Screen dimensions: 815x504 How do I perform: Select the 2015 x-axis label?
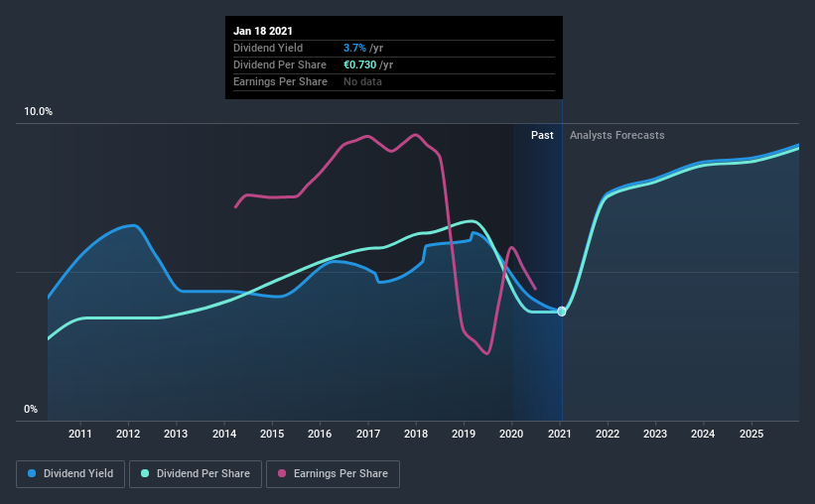pyautogui.click(x=272, y=434)
